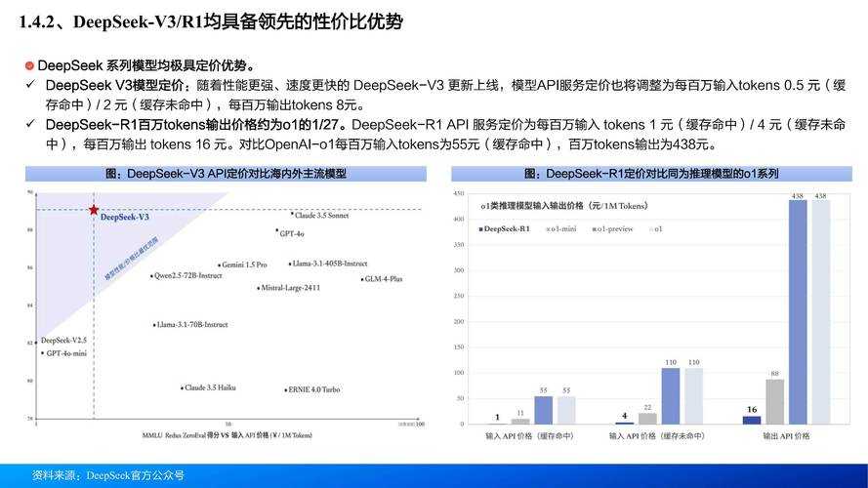
Task: Click the footer 资料来源：DeepSeek官方公众号
Action: click(x=108, y=475)
